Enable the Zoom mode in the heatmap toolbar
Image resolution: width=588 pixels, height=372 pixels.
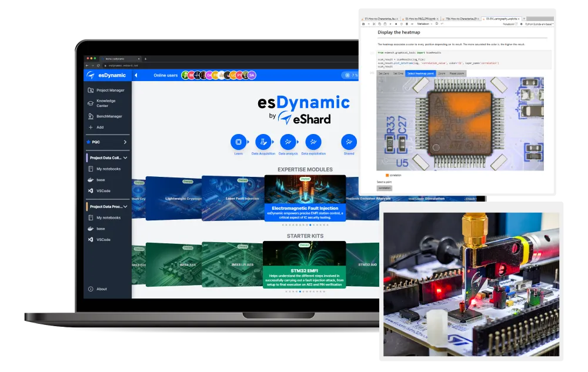(x=441, y=73)
